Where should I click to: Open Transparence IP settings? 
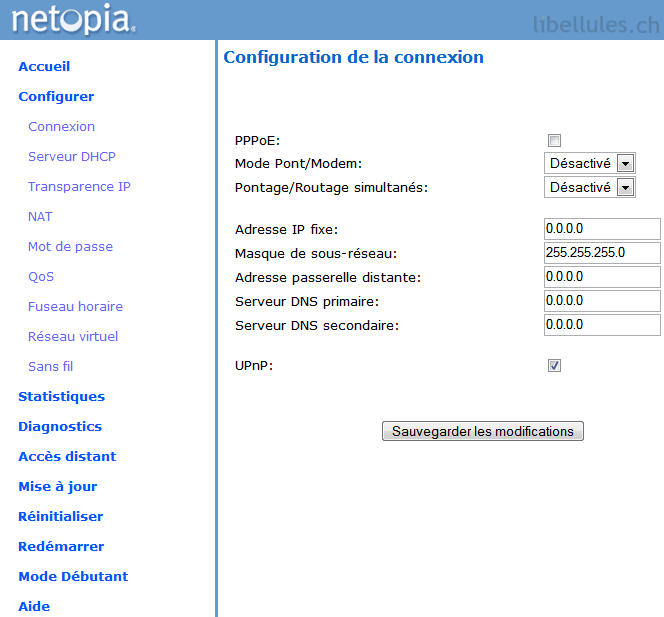point(79,187)
